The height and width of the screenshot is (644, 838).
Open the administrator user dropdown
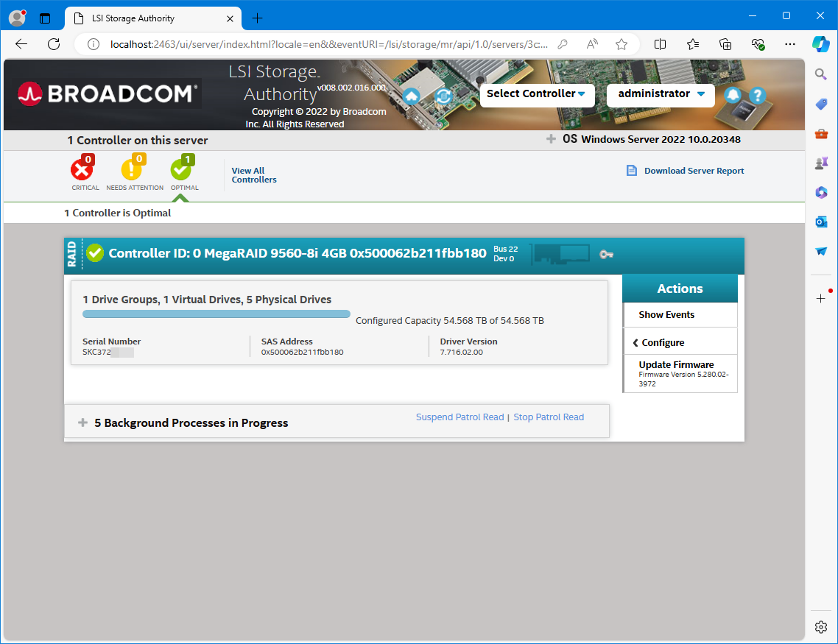tap(661, 96)
